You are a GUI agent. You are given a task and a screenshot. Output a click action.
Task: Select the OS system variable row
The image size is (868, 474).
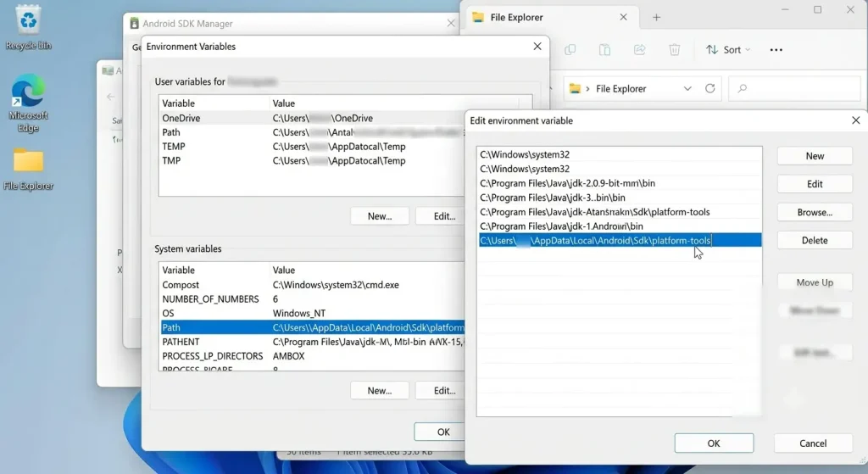[311, 314]
